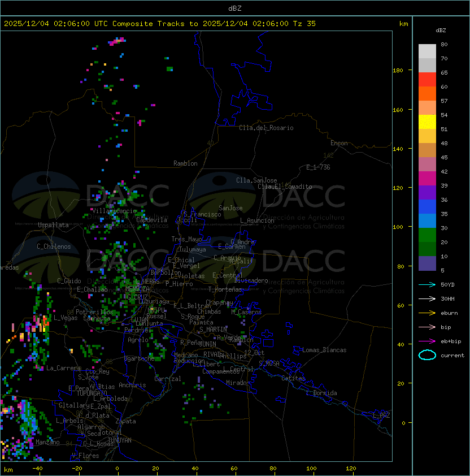Click the TUPUNGATO map label

pos(92,393)
